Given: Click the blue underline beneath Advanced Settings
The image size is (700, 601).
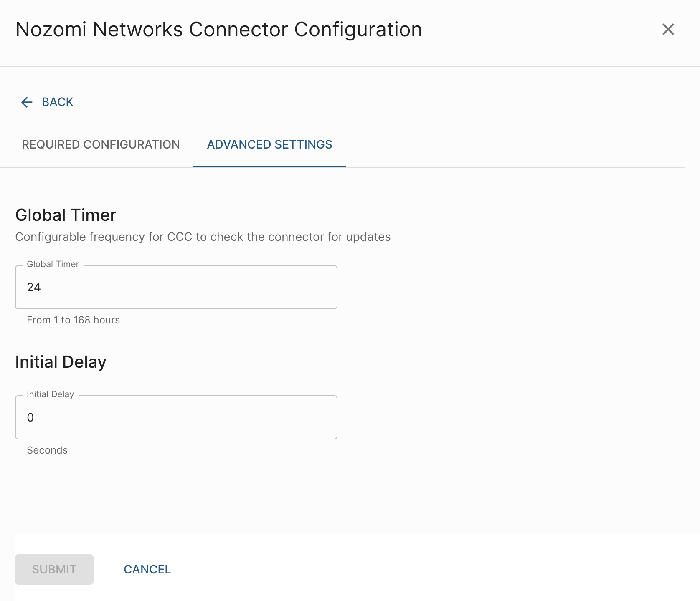Looking at the screenshot, I should [x=269, y=166].
